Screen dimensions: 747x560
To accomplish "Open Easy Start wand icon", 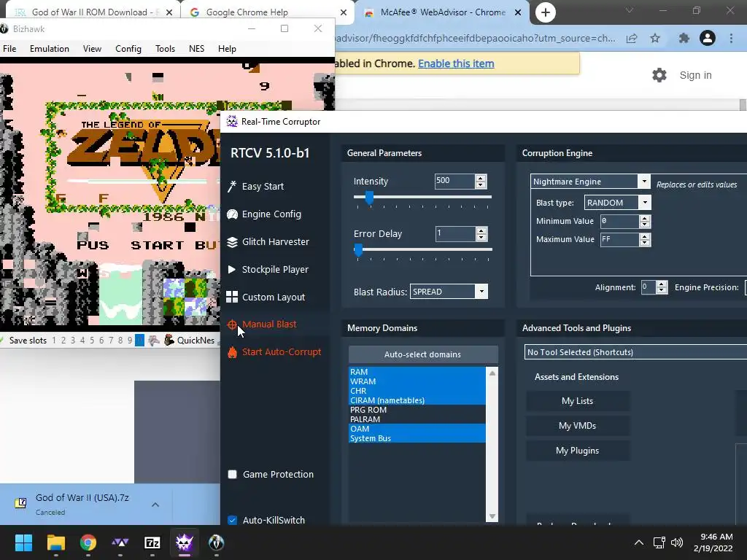I will tap(232, 186).
